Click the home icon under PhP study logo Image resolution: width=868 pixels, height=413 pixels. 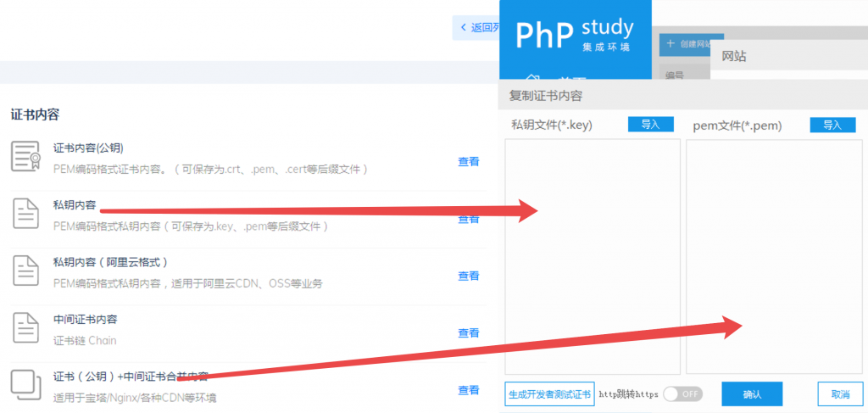tap(534, 76)
